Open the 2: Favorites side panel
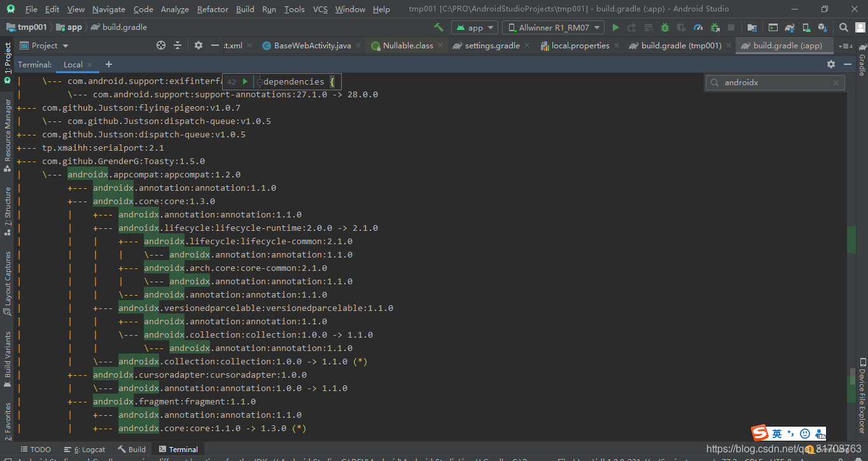The width and height of the screenshot is (868, 461). [x=8, y=421]
